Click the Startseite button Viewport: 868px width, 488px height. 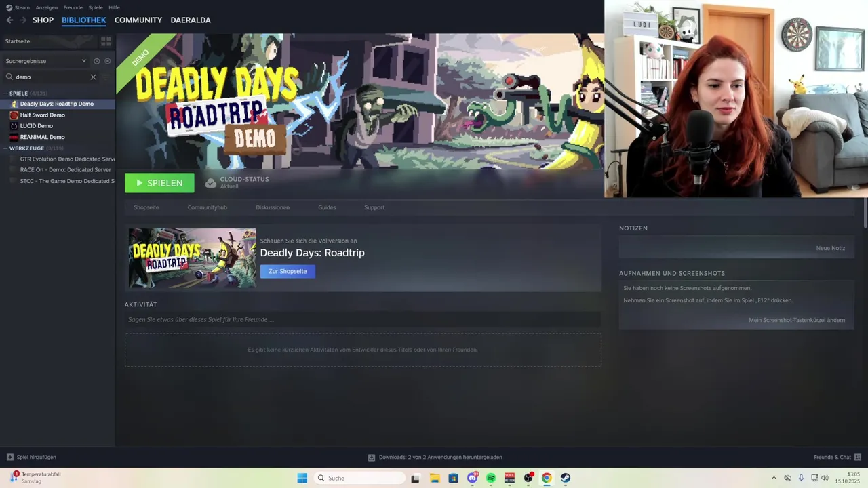tap(49, 41)
